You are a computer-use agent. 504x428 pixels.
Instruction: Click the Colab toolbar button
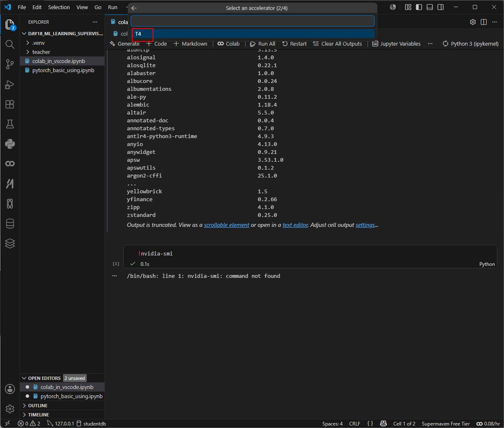229,44
